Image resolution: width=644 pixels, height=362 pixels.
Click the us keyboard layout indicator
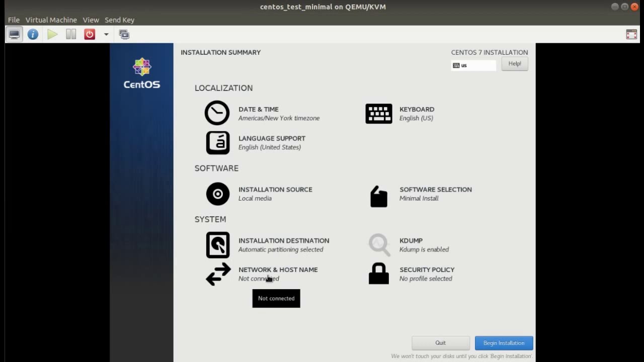click(473, 65)
